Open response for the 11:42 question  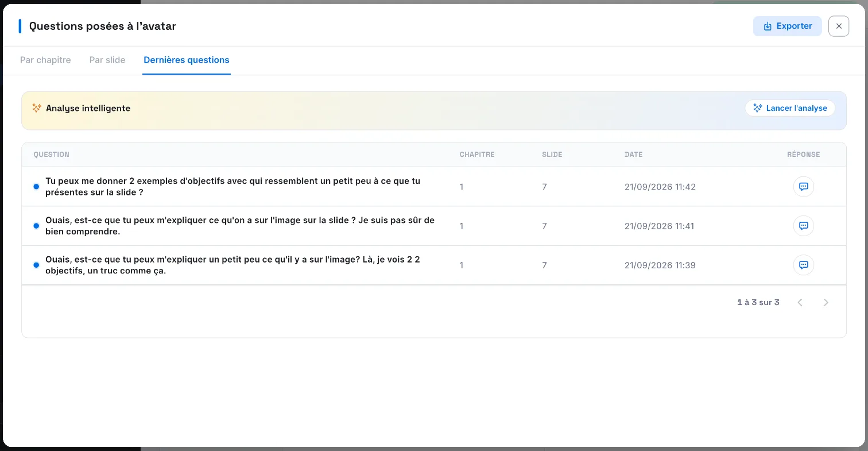(x=804, y=187)
